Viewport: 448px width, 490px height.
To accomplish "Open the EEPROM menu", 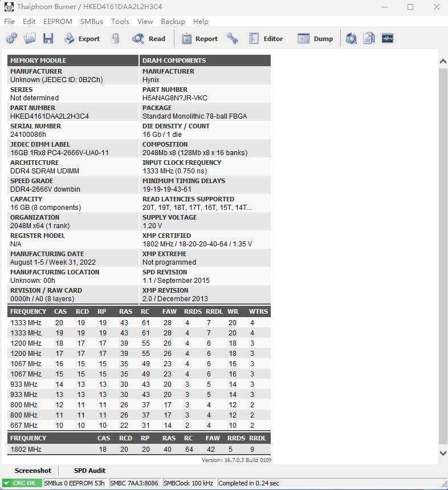I will pos(58,22).
